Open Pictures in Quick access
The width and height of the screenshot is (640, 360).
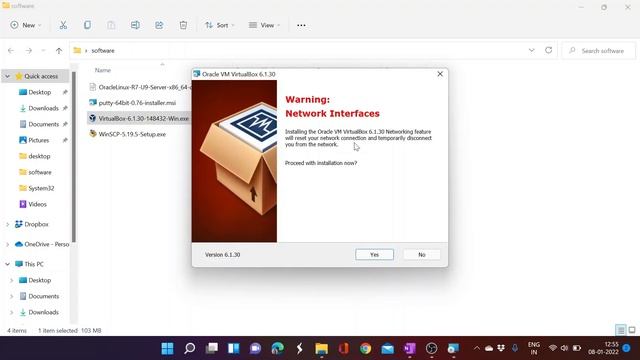pos(38,140)
